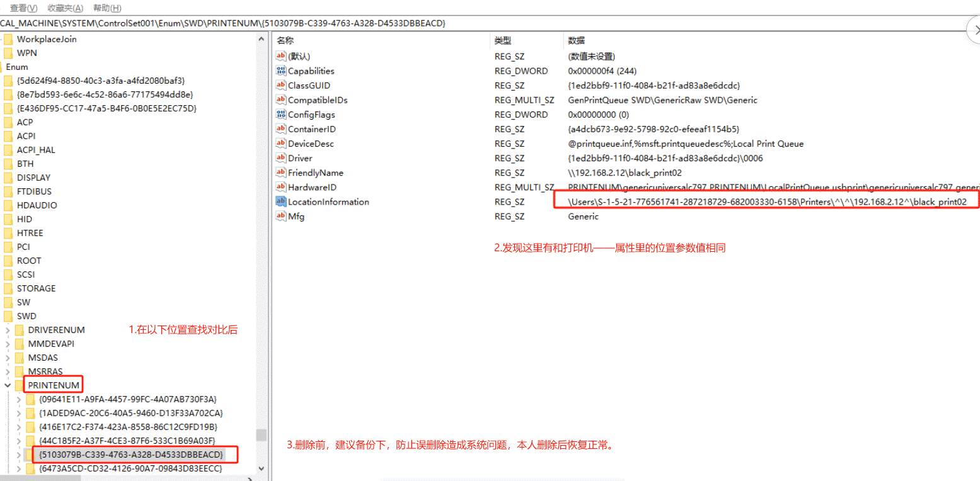This screenshot has width=980, height=481.
Task: Open the 查看(V) menu
Action: click(24, 8)
